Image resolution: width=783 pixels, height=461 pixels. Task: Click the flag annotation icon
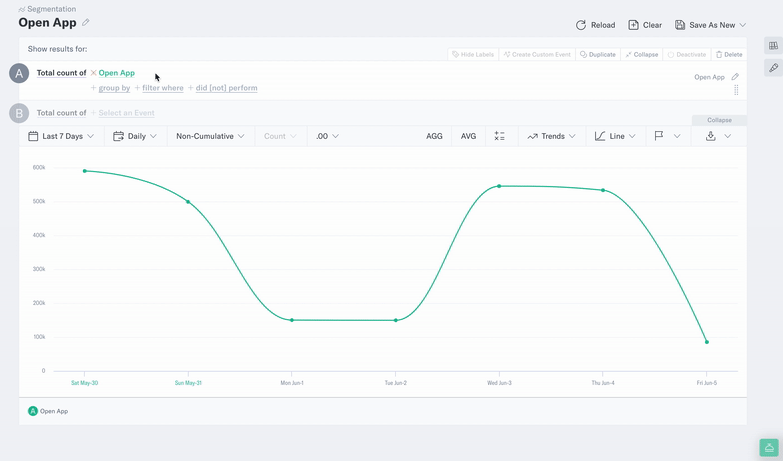point(659,136)
